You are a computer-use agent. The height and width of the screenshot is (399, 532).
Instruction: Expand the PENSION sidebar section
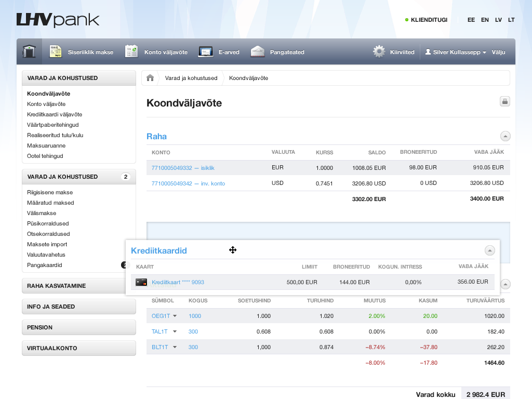78,327
